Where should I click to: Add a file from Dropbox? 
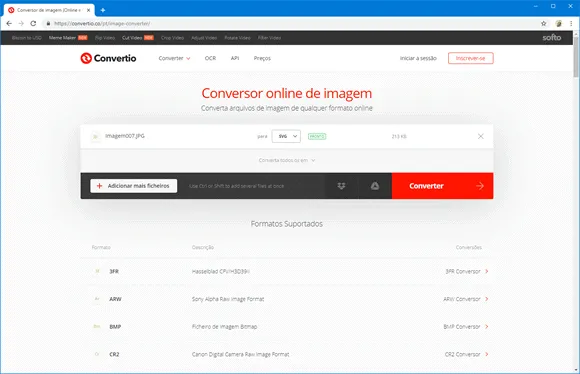341,186
